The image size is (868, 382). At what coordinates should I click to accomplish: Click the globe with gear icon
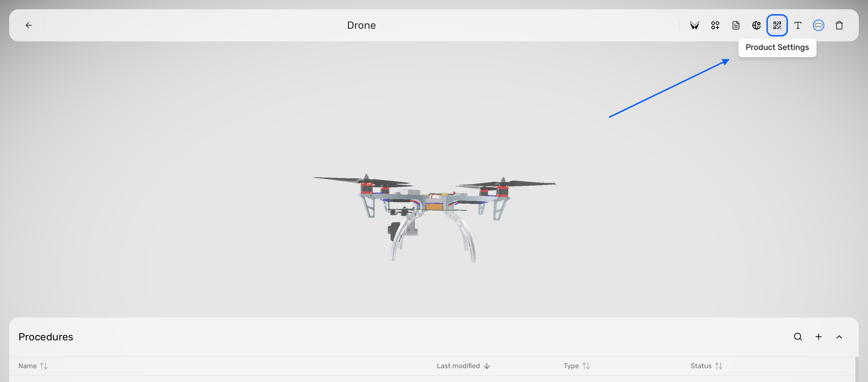(756, 25)
